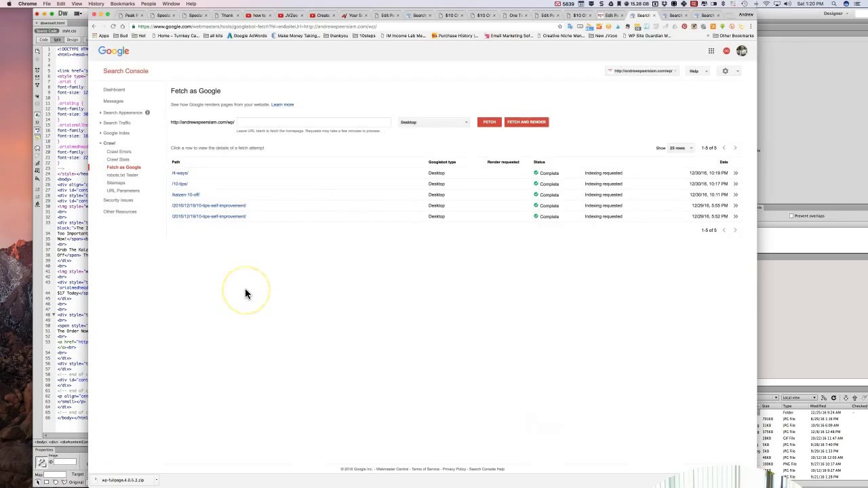Image resolution: width=868 pixels, height=488 pixels.
Task: Open the History menu in menu bar
Action: (x=96, y=4)
